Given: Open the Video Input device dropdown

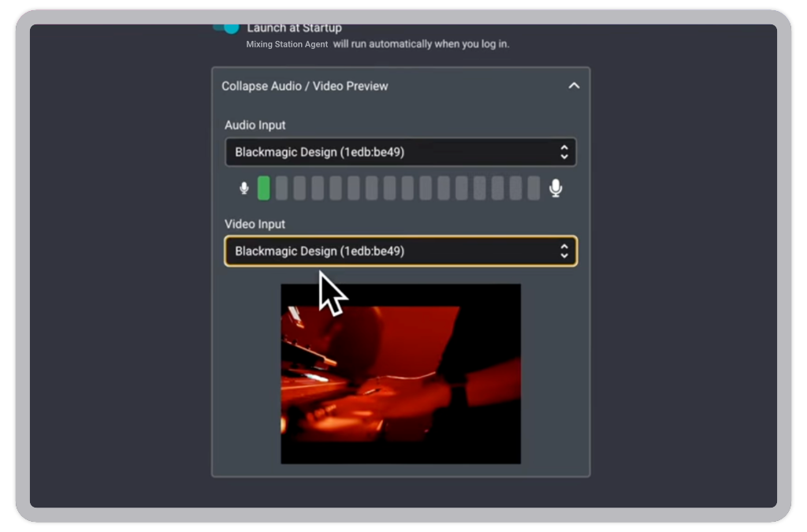Looking at the screenshot, I should click(400, 251).
